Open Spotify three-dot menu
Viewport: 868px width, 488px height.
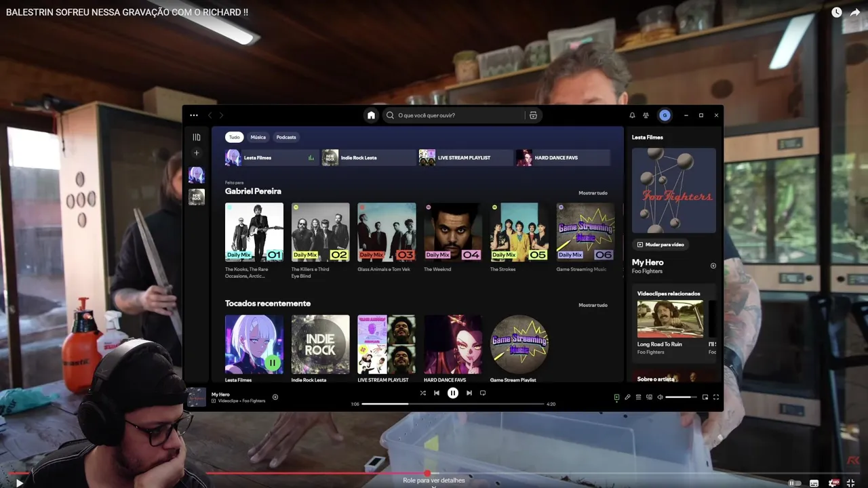pyautogui.click(x=194, y=115)
